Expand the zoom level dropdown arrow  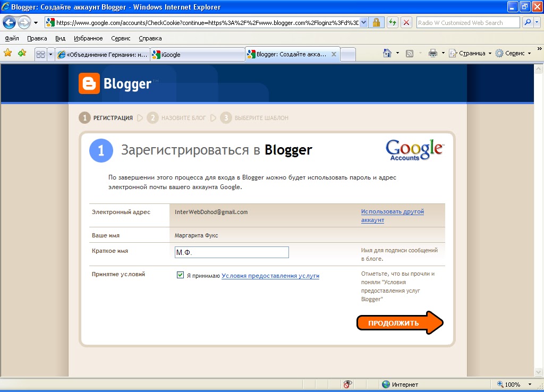530,385
